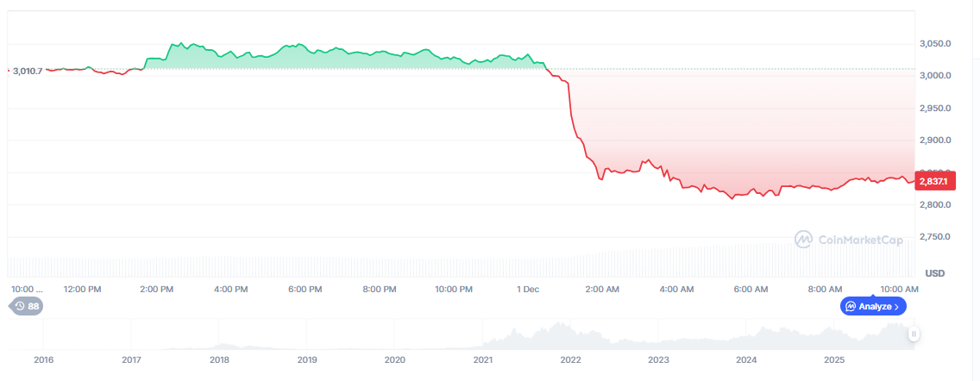The image size is (980, 381).
Task: Click the CoinMarketCap watermark logo
Action: coord(850,239)
